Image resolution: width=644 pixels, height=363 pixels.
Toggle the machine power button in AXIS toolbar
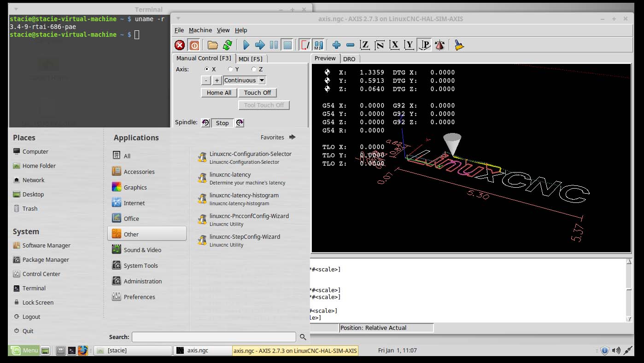tap(194, 45)
